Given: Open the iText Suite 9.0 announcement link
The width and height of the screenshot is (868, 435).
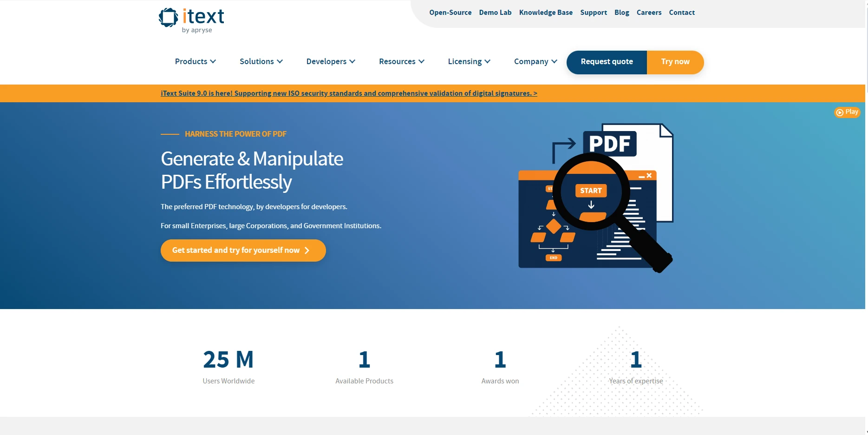Looking at the screenshot, I should (x=349, y=93).
